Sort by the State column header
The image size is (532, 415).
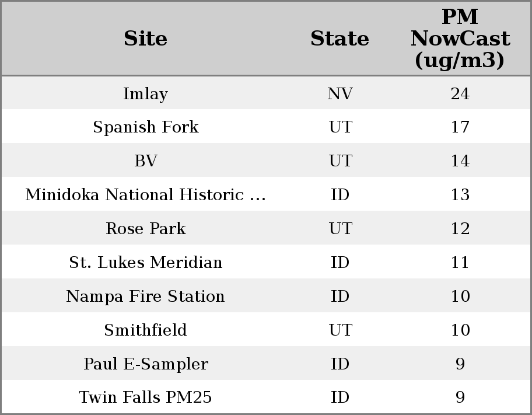tap(339, 39)
